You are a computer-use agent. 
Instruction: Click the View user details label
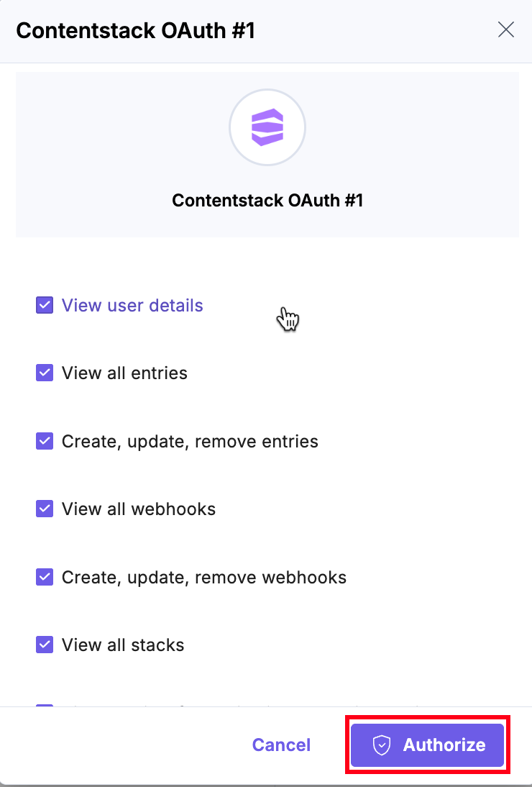(132, 306)
